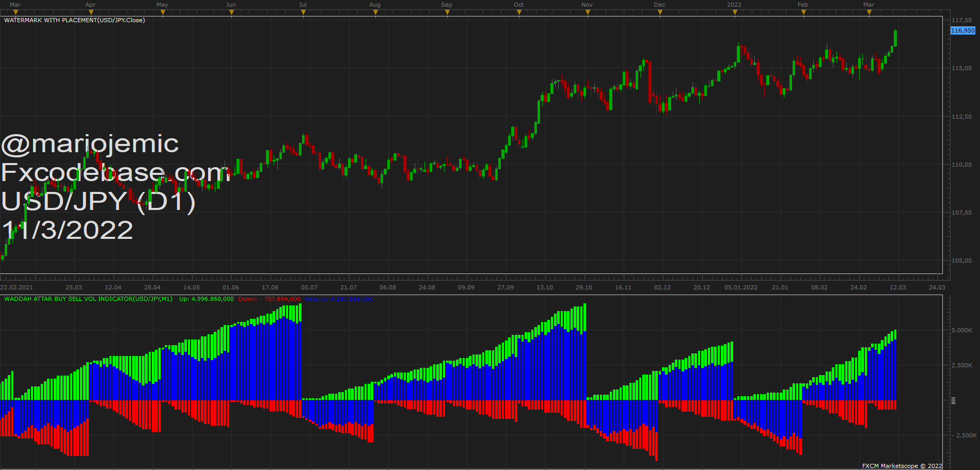Click the 29.10 date label

584,287
